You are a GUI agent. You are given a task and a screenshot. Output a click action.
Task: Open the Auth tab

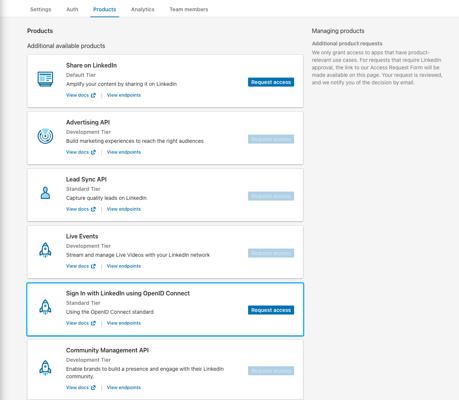(x=72, y=9)
